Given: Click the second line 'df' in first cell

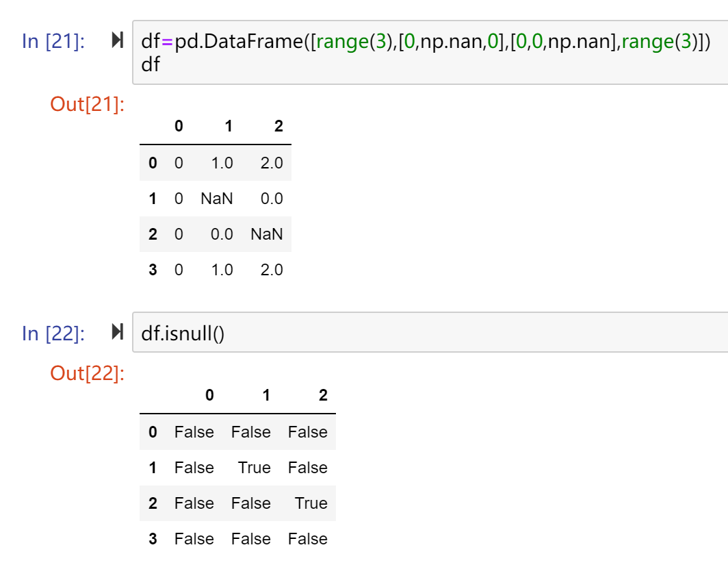Looking at the screenshot, I should [x=151, y=65].
